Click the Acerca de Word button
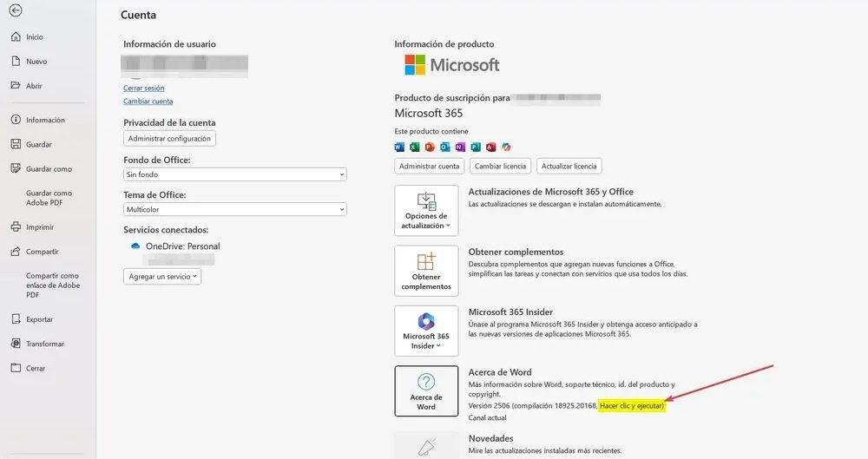The height and width of the screenshot is (459, 868). tap(426, 391)
